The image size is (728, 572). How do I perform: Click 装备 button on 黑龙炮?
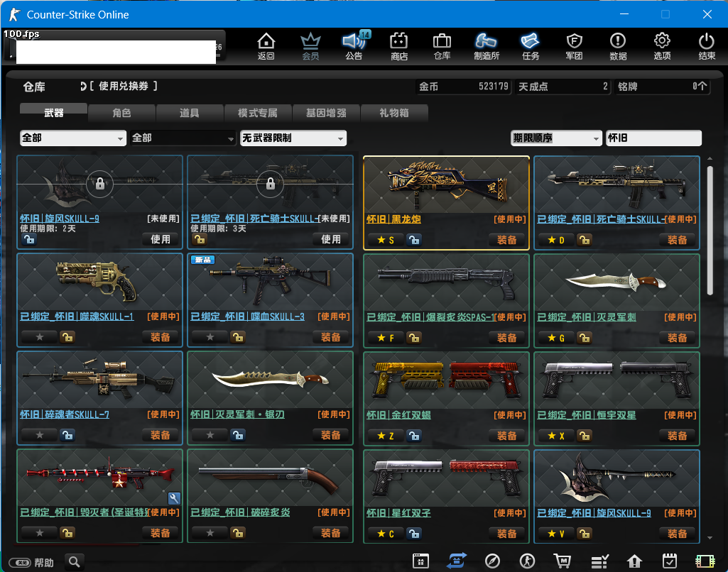tap(506, 240)
